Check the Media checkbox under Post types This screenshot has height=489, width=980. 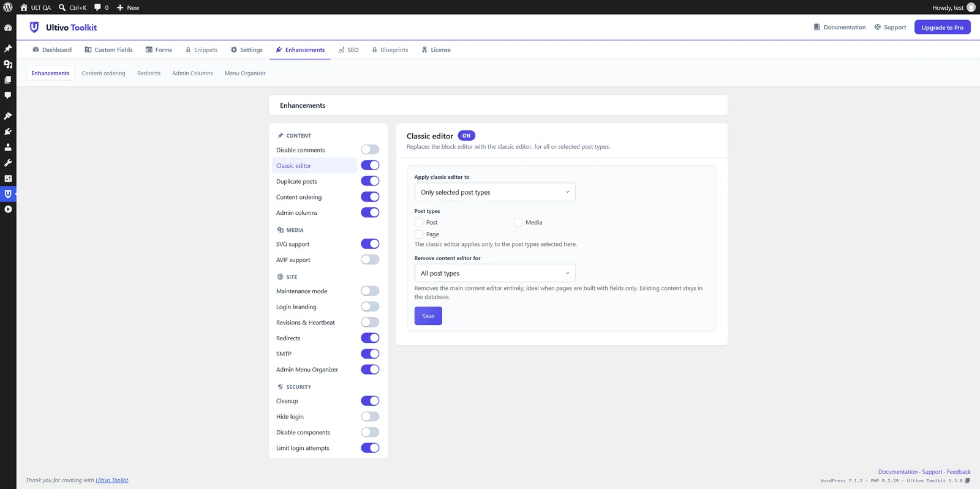(x=518, y=222)
